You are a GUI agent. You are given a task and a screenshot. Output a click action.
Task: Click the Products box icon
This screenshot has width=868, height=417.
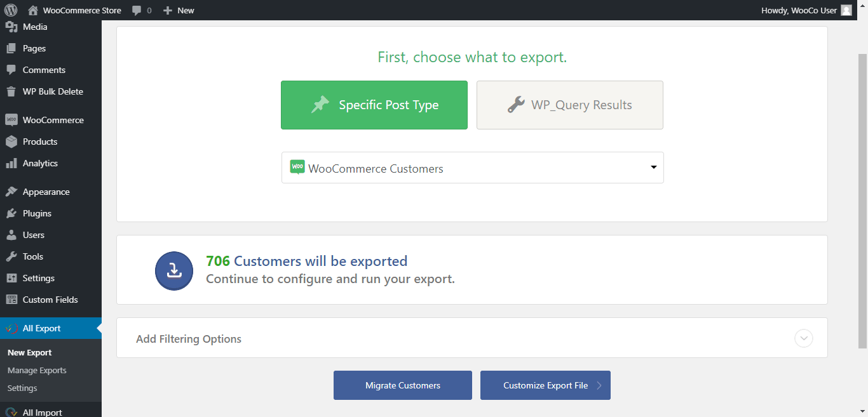pos(11,142)
